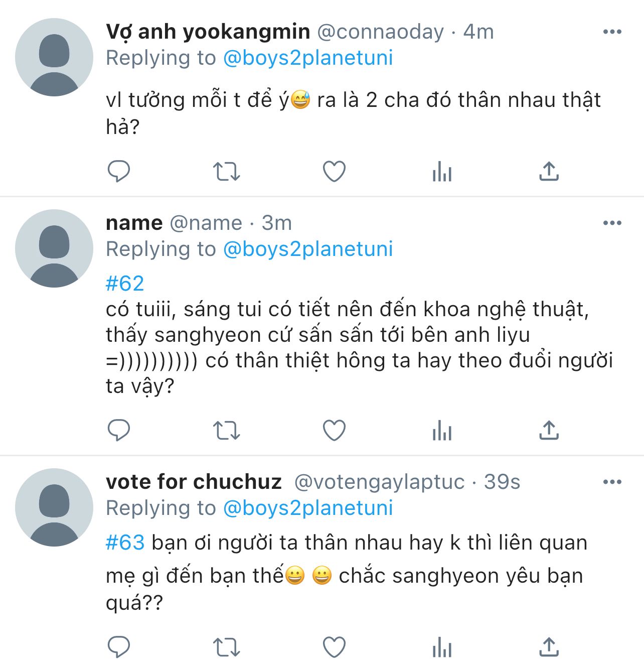The width and height of the screenshot is (644, 665).
Task: View analytics of the connaoday tweet
Action: coord(442,172)
